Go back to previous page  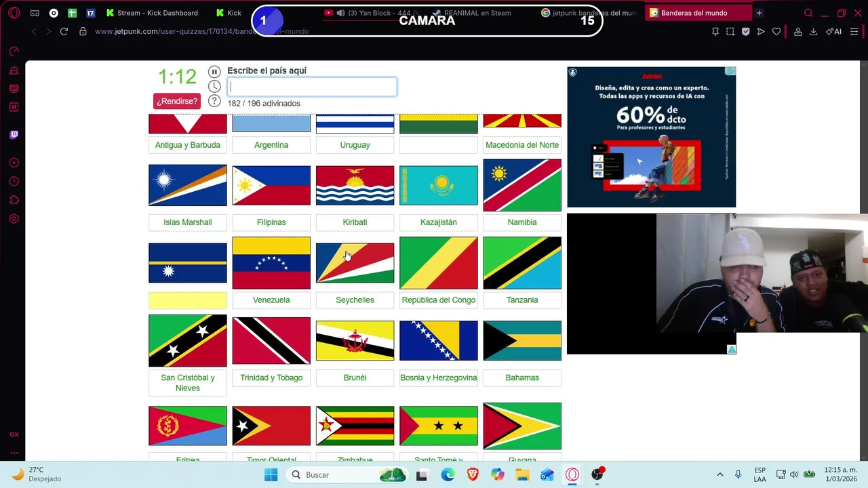[x=34, y=31]
